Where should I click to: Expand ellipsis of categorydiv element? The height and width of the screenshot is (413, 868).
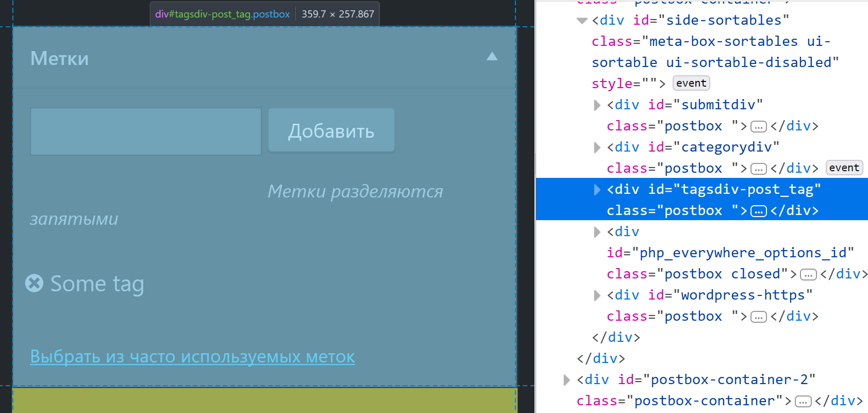(x=758, y=169)
